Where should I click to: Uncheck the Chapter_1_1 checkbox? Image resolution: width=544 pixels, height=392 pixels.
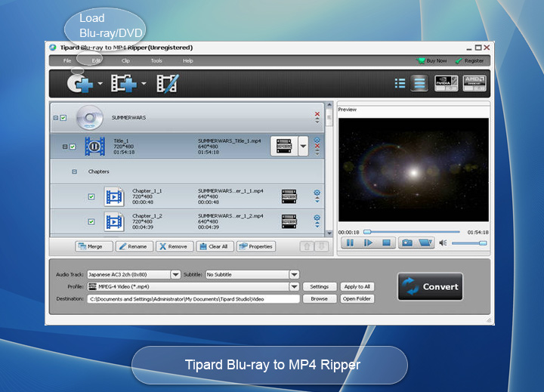click(91, 196)
